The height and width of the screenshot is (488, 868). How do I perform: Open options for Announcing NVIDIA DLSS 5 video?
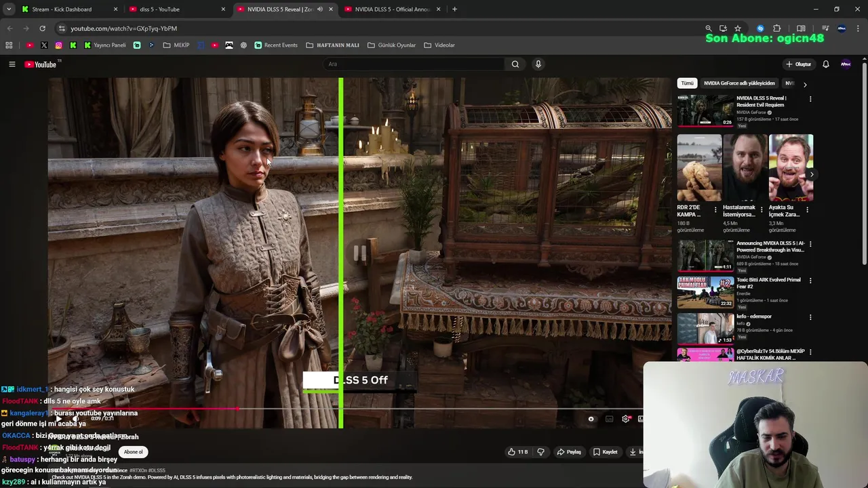810,244
